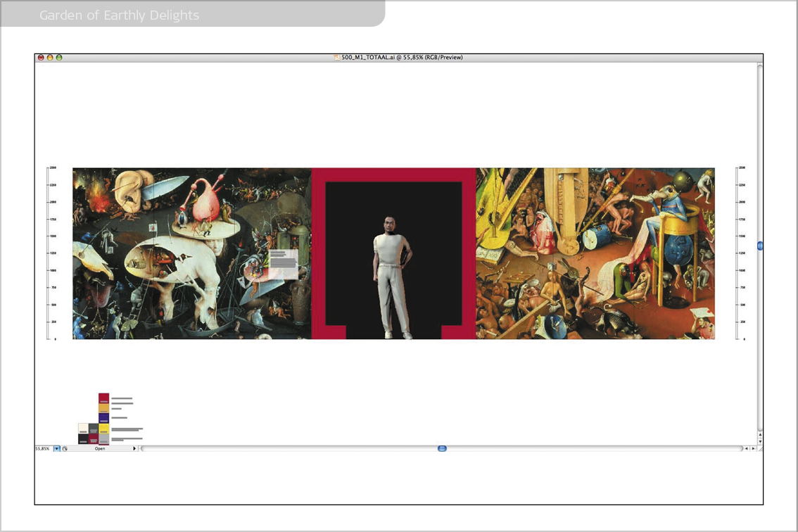Open the zoom percentage dropdown arrow
The image size is (798, 532).
pos(57,448)
